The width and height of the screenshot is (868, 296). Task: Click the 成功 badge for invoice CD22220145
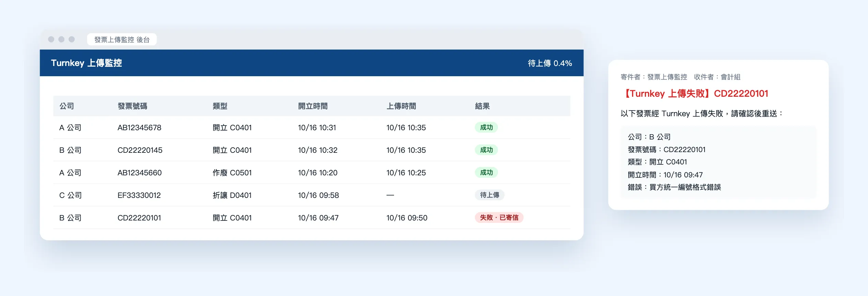pos(486,150)
